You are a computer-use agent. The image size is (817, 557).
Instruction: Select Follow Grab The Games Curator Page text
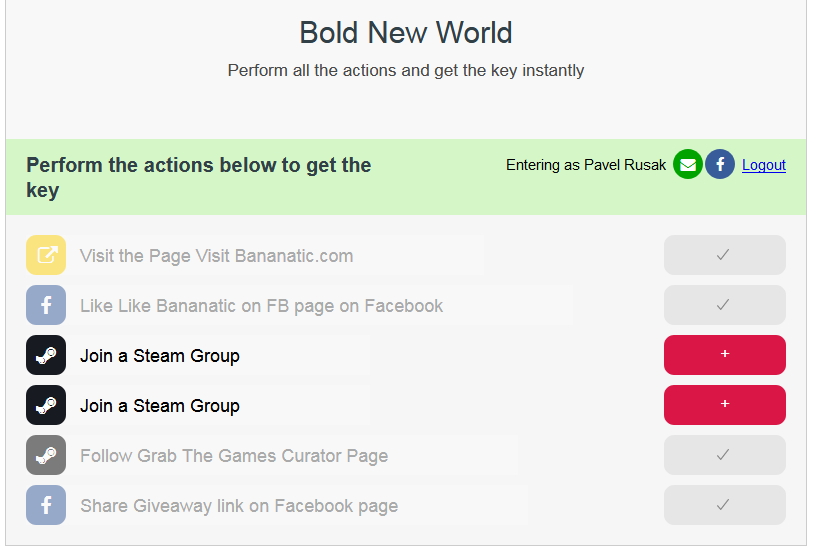234,456
